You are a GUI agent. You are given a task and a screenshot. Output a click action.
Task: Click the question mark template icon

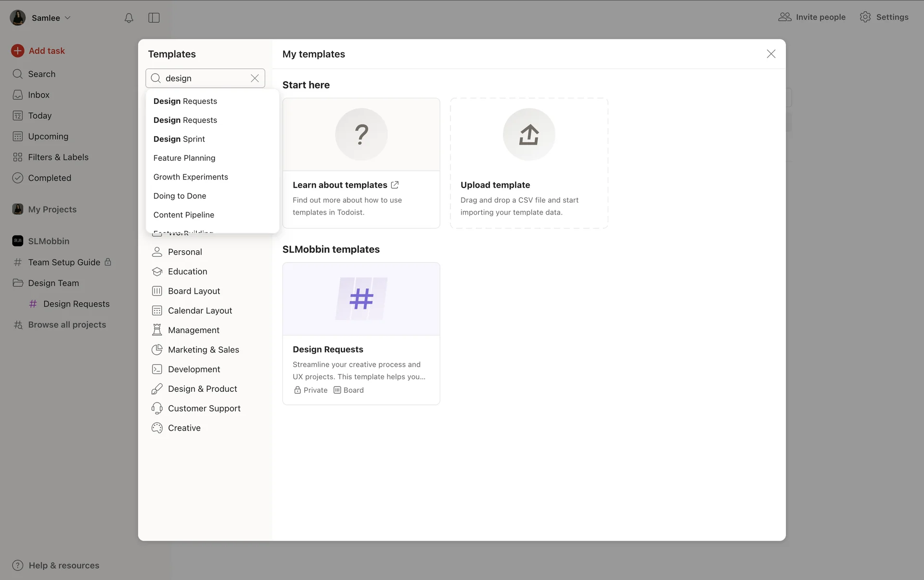coord(361,135)
